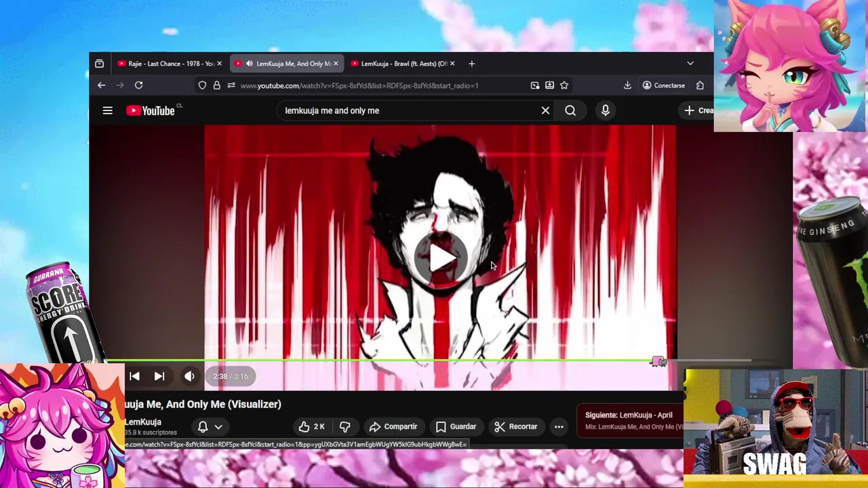Open the Siguiente: LemKuuja - April card
Image resolution: width=868 pixels, height=488 pixels.
(x=630, y=420)
